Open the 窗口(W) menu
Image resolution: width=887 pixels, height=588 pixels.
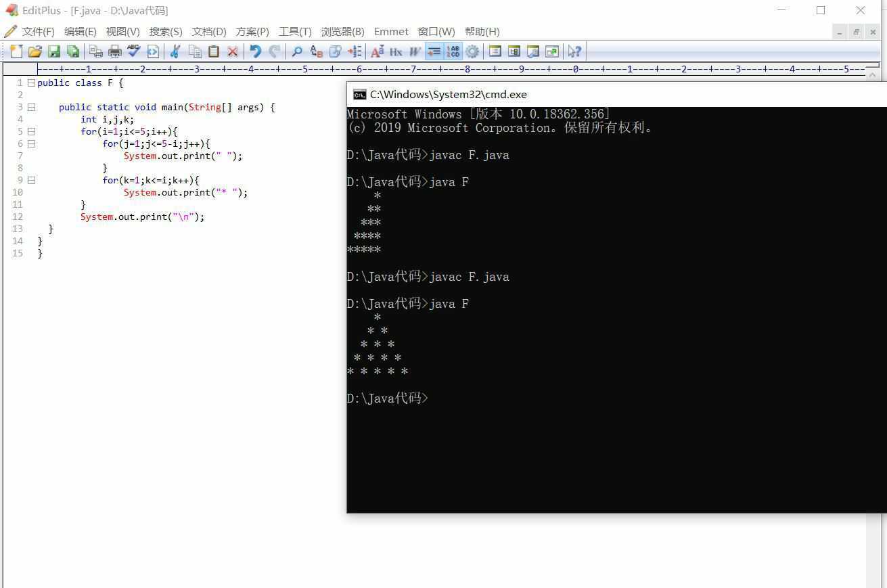(x=436, y=32)
